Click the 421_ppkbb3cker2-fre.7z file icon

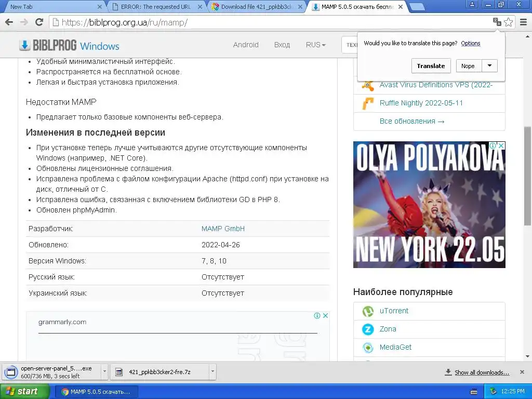[x=119, y=372]
